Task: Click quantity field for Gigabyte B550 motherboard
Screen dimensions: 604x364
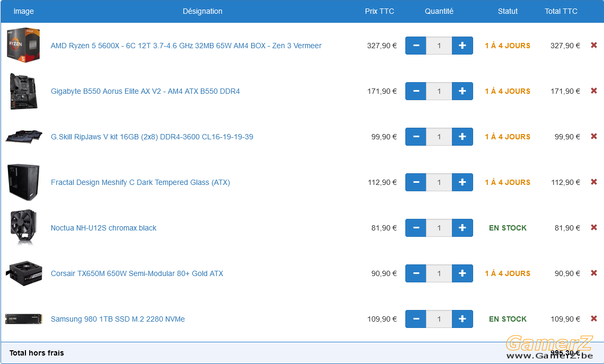Action: coord(439,91)
